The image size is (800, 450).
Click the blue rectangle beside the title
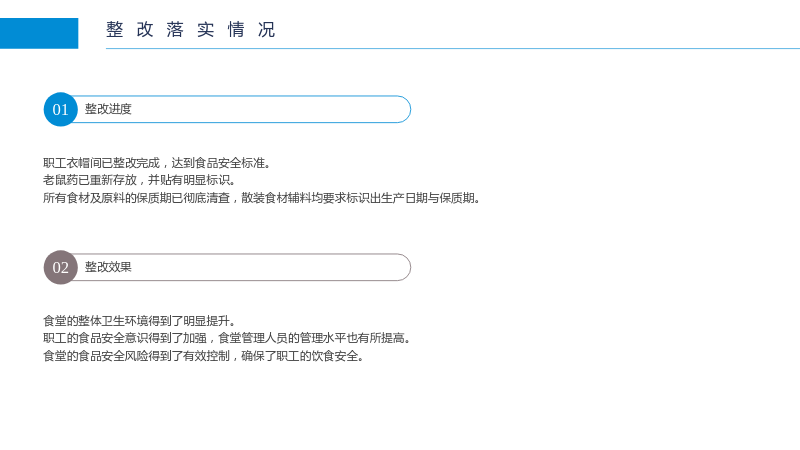pos(39,34)
